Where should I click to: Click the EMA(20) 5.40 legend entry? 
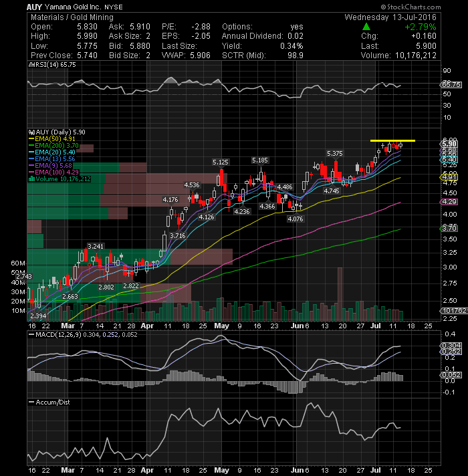pos(55,152)
